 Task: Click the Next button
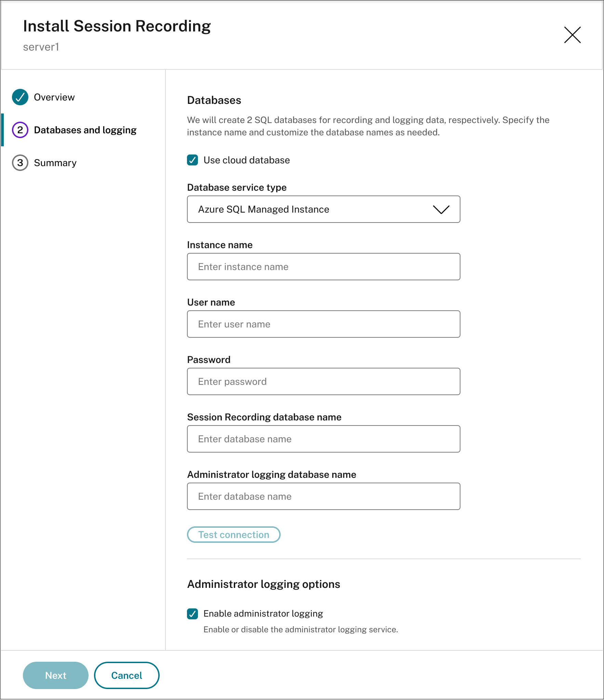point(56,675)
